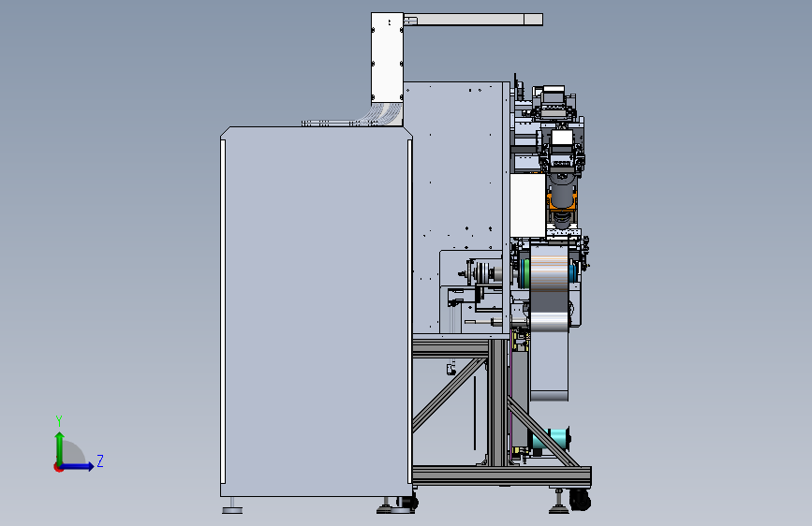This screenshot has width=812, height=526.
Task: Click the blue Z axis of the triad
Action: [x=77, y=466]
